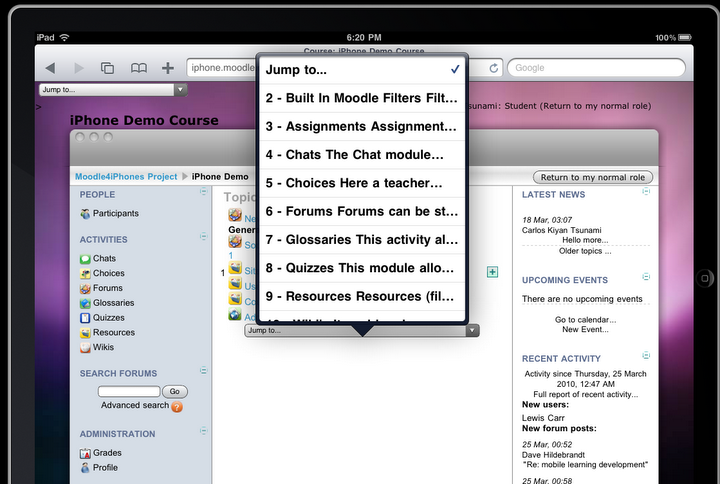Click the green plus topic icon
This screenshot has height=484, width=720.
coord(492,272)
